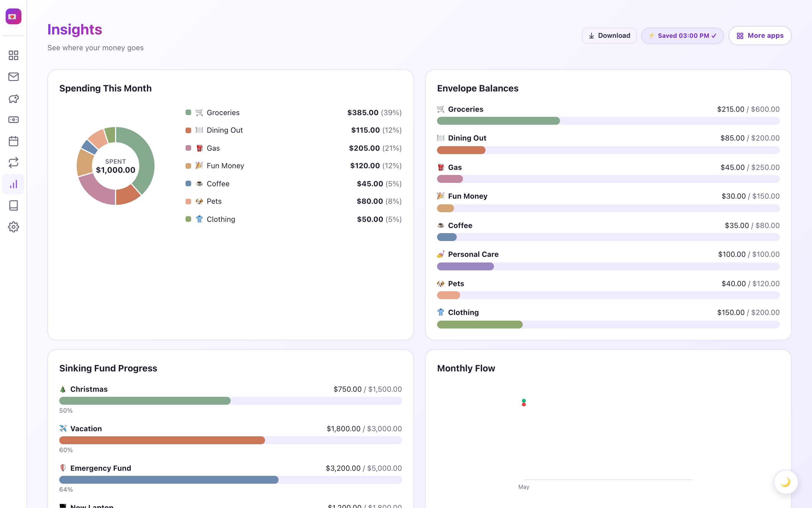Open the dashboard grid icon in sidebar
Viewport: 812px width, 508px height.
[x=14, y=55]
